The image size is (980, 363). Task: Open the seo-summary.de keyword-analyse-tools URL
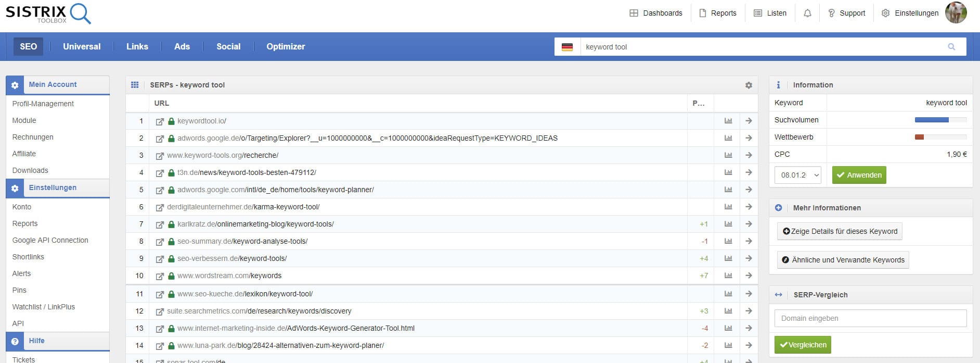click(242, 241)
